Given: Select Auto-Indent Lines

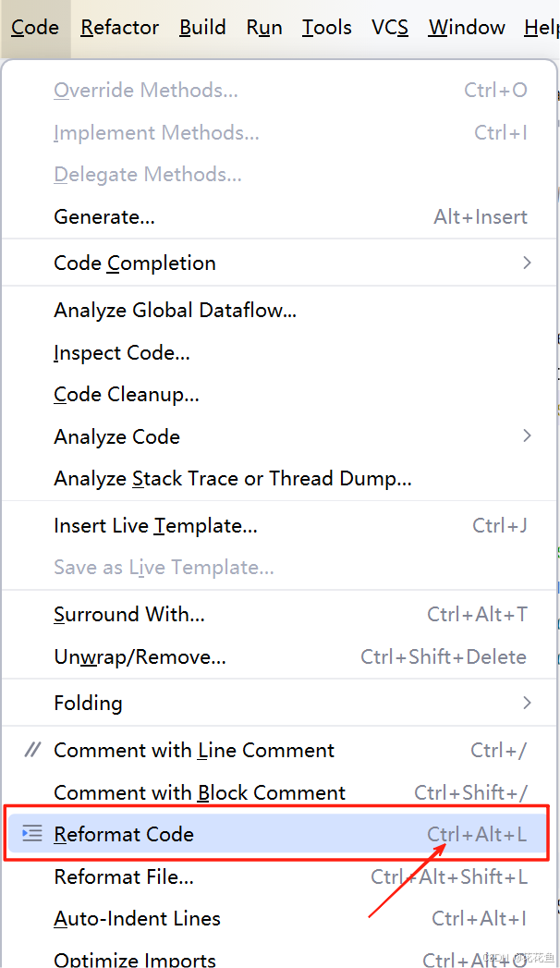Looking at the screenshot, I should point(137,919).
